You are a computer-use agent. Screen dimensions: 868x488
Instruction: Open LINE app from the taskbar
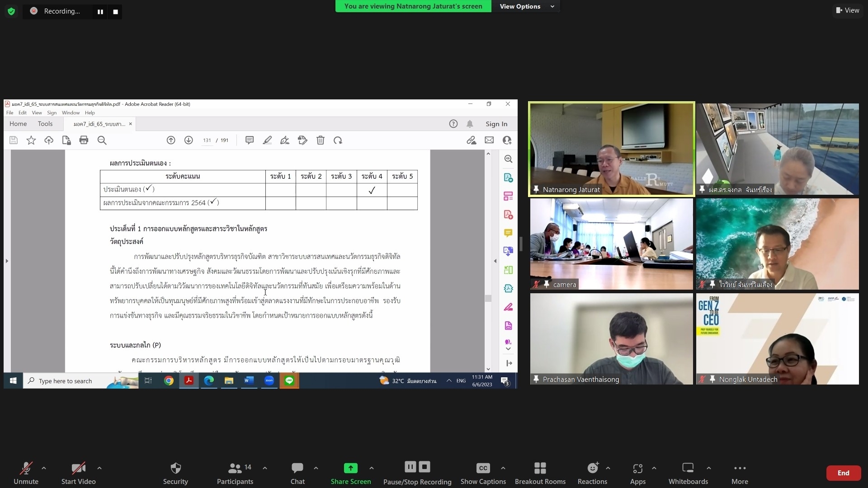point(289,381)
